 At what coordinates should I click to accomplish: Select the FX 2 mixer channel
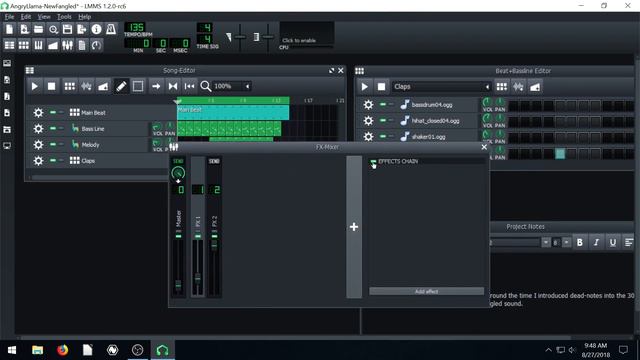click(214, 227)
